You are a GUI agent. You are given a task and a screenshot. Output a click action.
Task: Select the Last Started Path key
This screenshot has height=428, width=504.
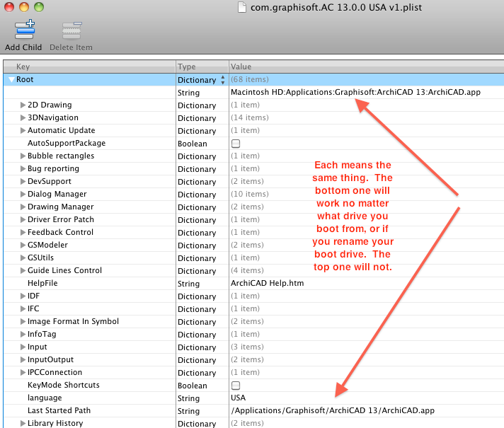pos(59,410)
